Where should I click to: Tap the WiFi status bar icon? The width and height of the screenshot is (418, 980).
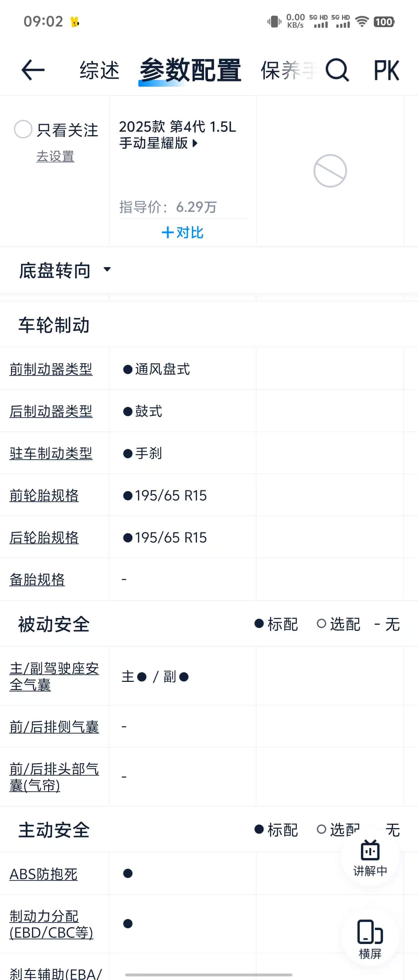pyautogui.click(x=362, y=22)
